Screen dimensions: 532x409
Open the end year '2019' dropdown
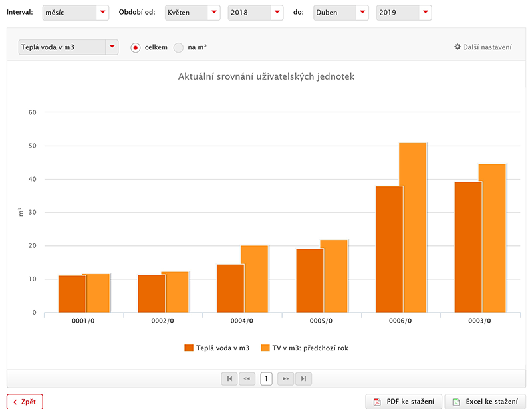point(404,13)
